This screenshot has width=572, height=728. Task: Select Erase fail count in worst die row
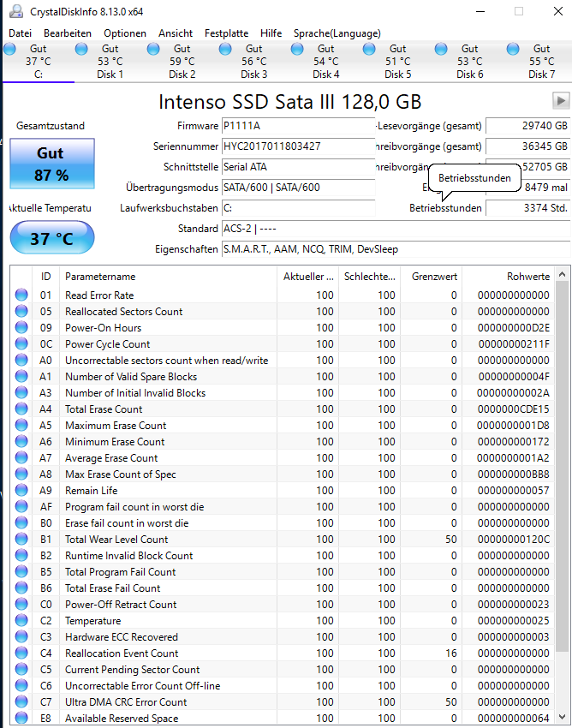tap(283, 522)
